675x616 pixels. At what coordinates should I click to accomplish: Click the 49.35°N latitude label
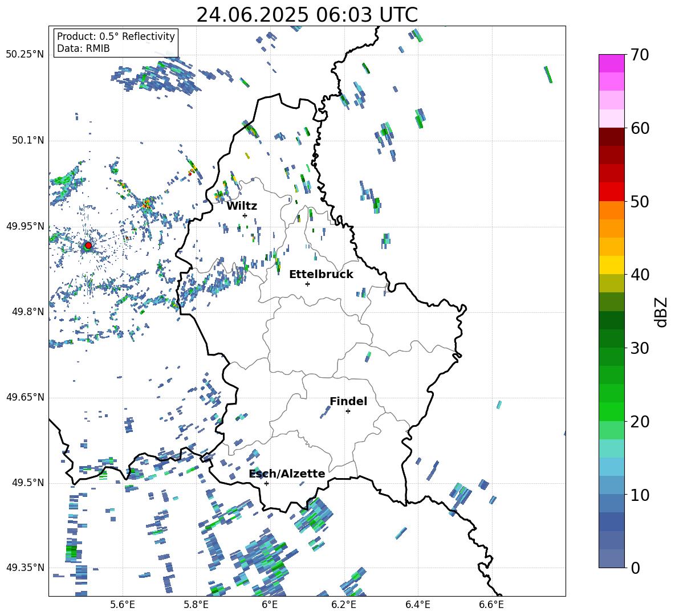click(x=25, y=568)
